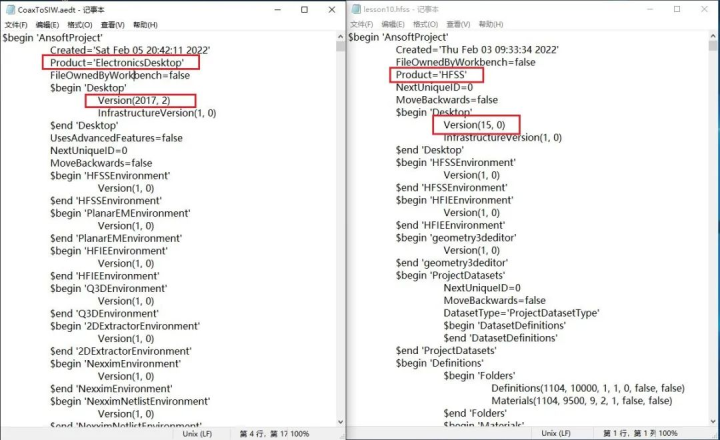Viewport: 720px width, 440px height.
Task: Click scroll-down arrow in CoaxToSIW.aedt window
Action: click(340, 422)
